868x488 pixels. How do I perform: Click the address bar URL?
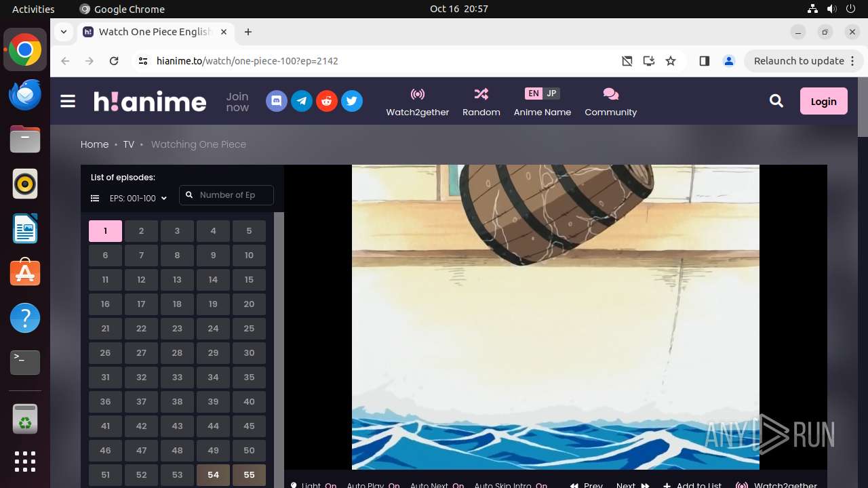(248, 61)
